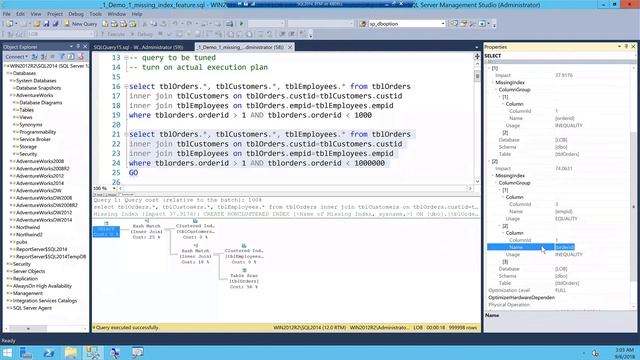Viewport: 640px width, 360px height.
Task: Expand the SQL Server Agent node
Action: [x=8, y=308]
